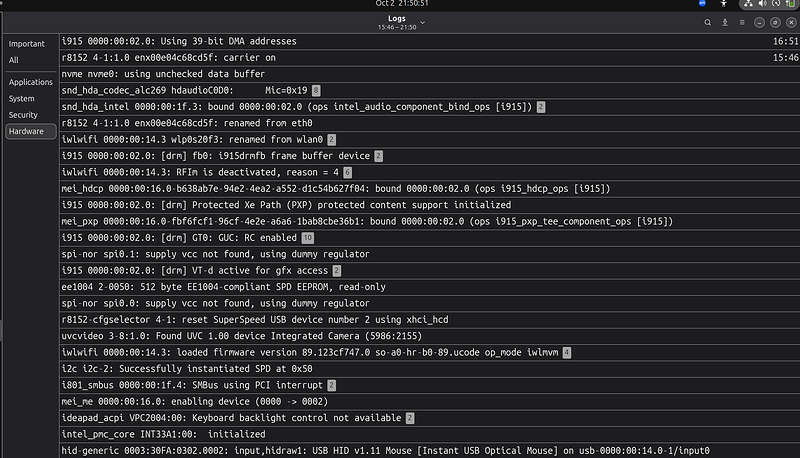Close the Logs window
The height and width of the screenshot is (458, 800).
click(x=791, y=22)
